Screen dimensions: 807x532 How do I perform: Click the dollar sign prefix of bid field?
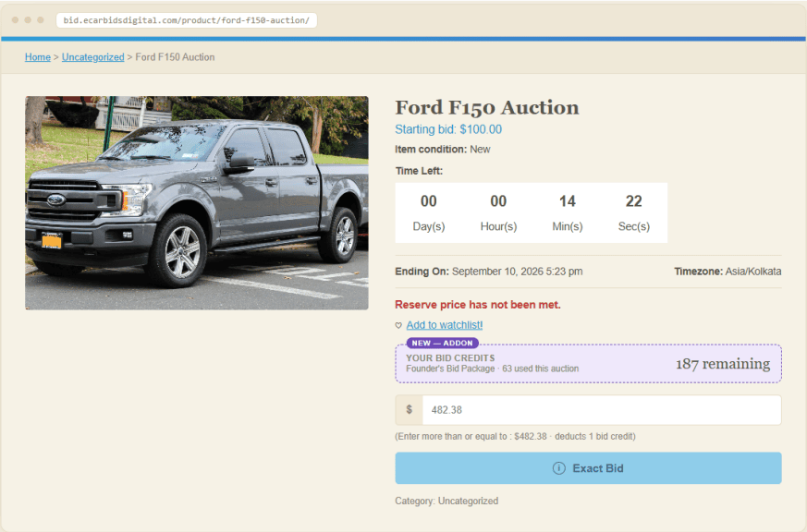[410, 410]
